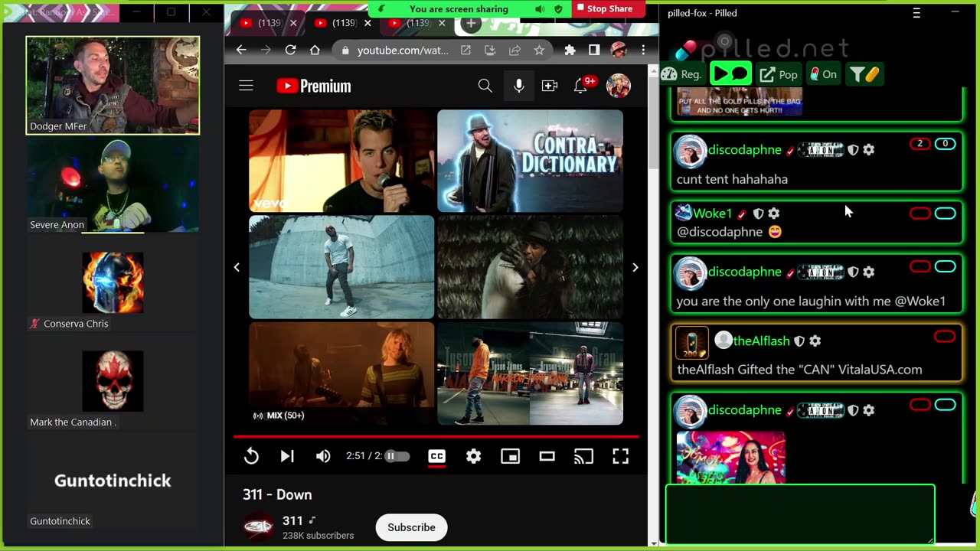Click the 311 channel avatar
The image size is (980, 551).
click(258, 527)
